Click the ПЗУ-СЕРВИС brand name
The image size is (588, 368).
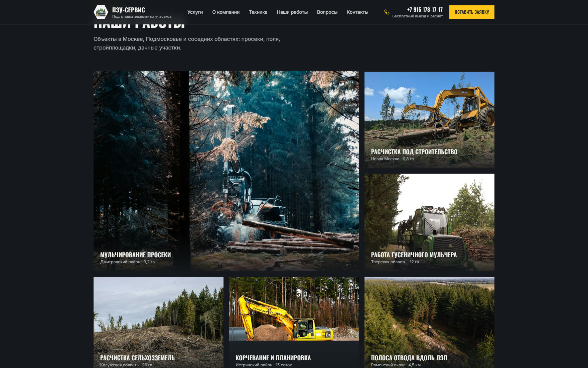(129, 10)
